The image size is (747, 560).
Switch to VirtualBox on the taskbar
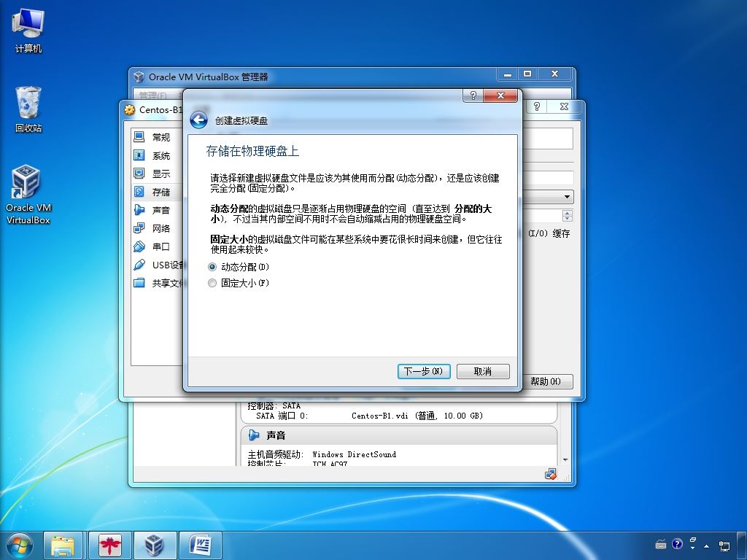coord(155,546)
